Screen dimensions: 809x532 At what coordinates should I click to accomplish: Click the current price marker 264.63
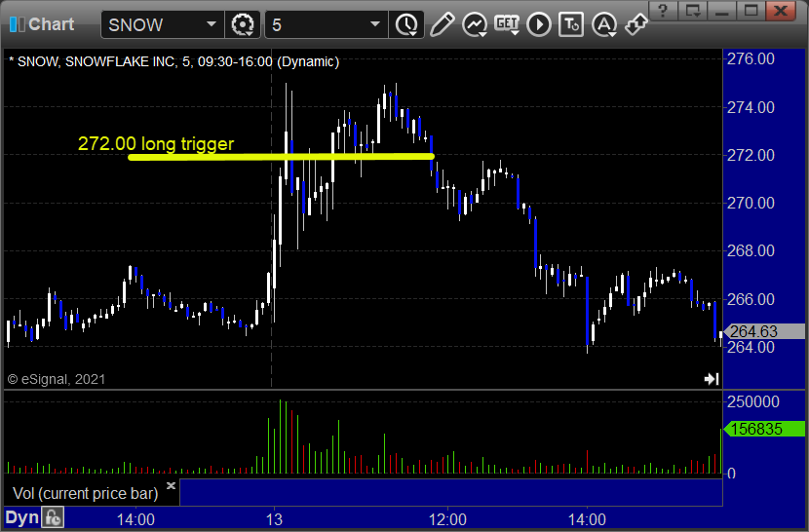[765, 331]
